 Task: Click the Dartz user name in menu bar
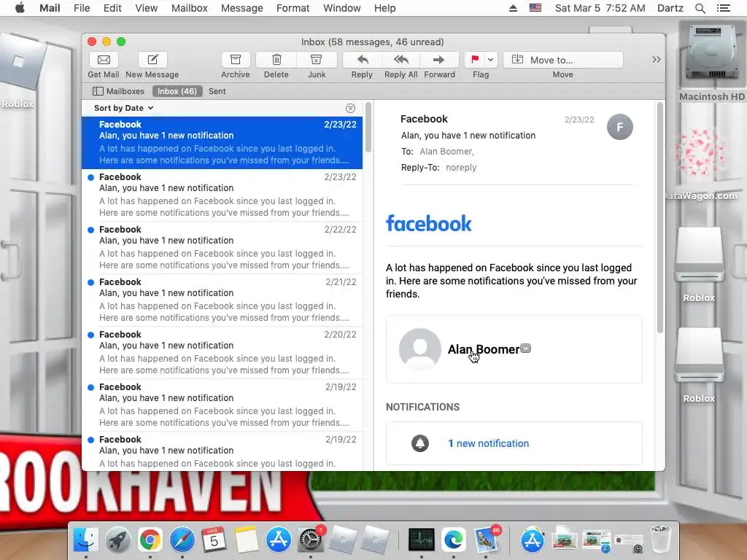click(x=670, y=8)
